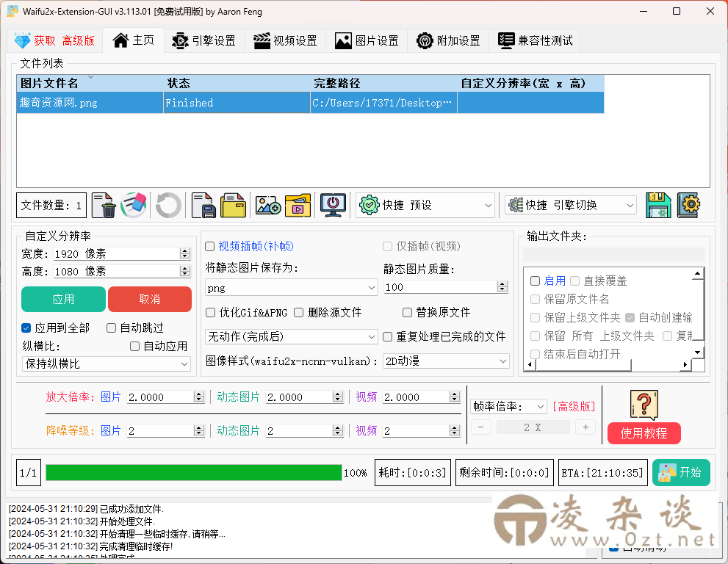Click the gray refresh circular-arrow icon
728x564 pixels.
(x=168, y=205)
